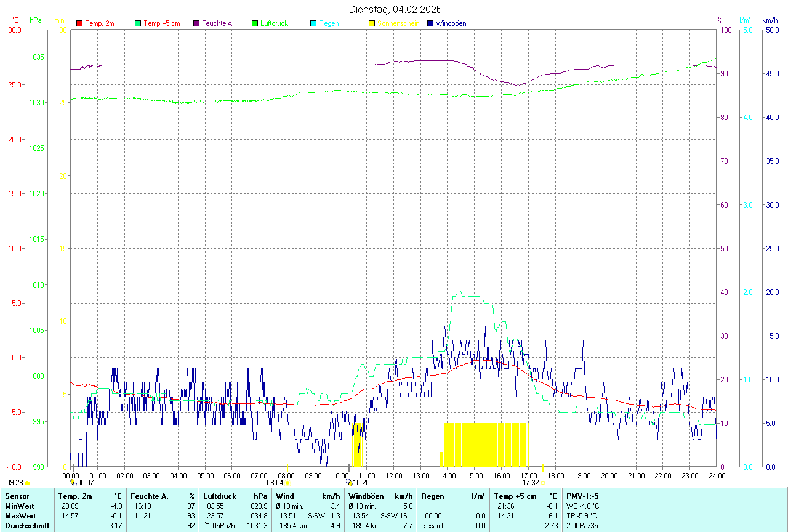Click the 'Wind' table column header

click(x=284, y=496)
